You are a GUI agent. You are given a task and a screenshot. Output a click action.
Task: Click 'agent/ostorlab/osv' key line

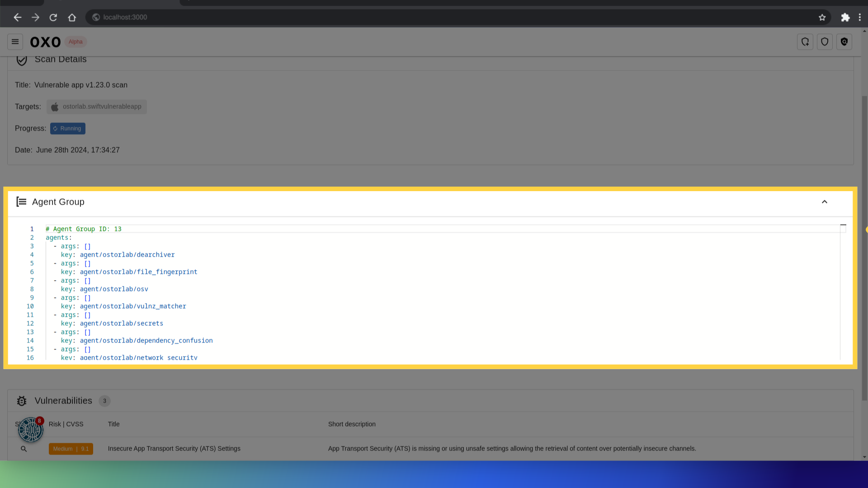104,289
